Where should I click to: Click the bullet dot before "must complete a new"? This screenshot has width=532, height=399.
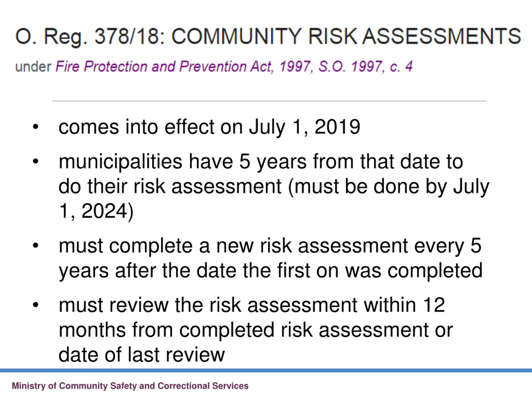(35, 246)
